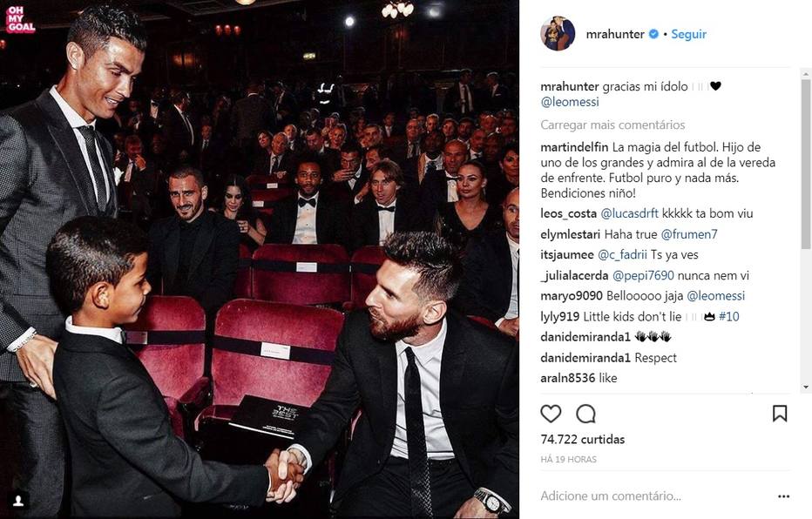Open the #10 hashtag link

coord(728,316)
